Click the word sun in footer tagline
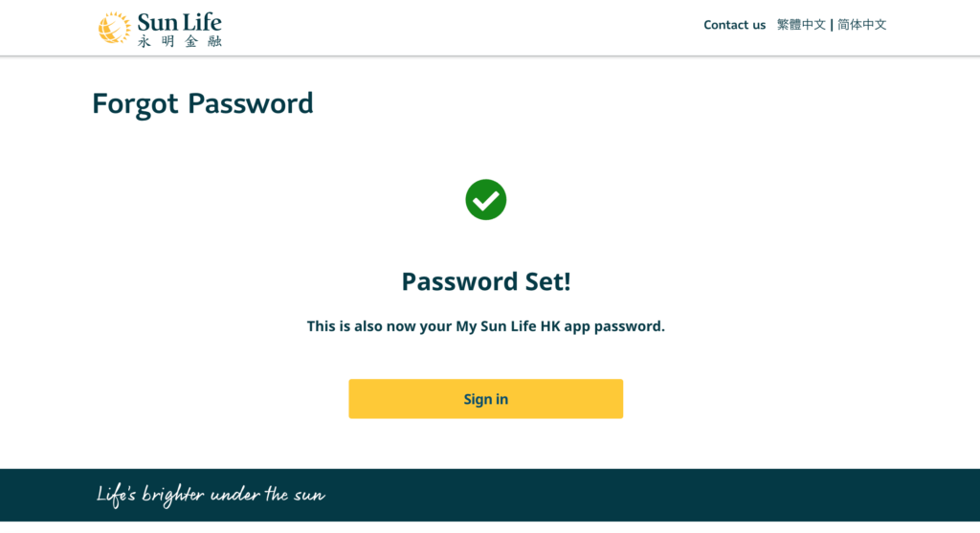 click(309, 496)
